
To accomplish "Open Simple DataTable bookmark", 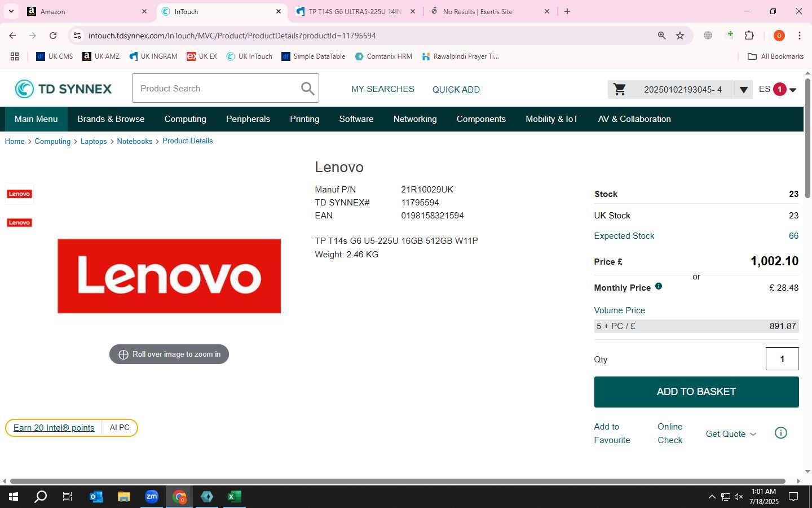I will coord(313,56).
